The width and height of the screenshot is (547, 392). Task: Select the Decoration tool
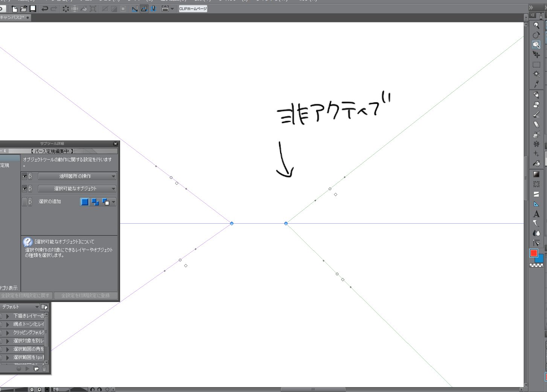click(x=536, y=144)
